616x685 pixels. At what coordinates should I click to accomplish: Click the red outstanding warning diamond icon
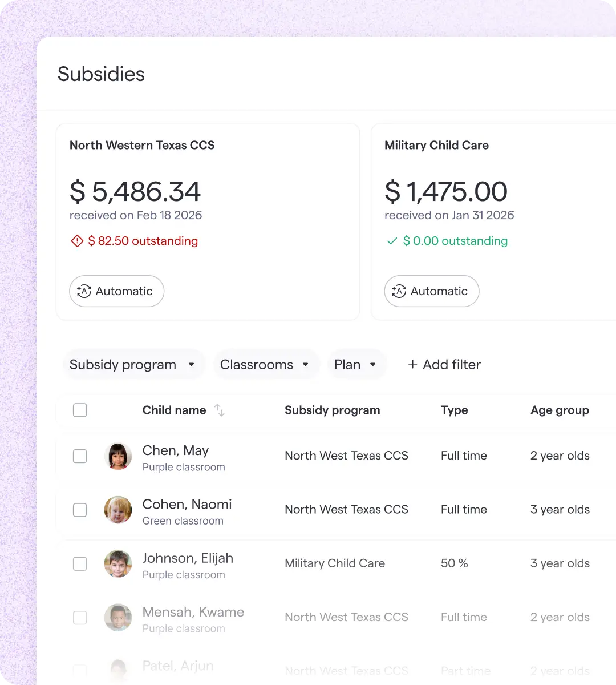tap(77, 241)
